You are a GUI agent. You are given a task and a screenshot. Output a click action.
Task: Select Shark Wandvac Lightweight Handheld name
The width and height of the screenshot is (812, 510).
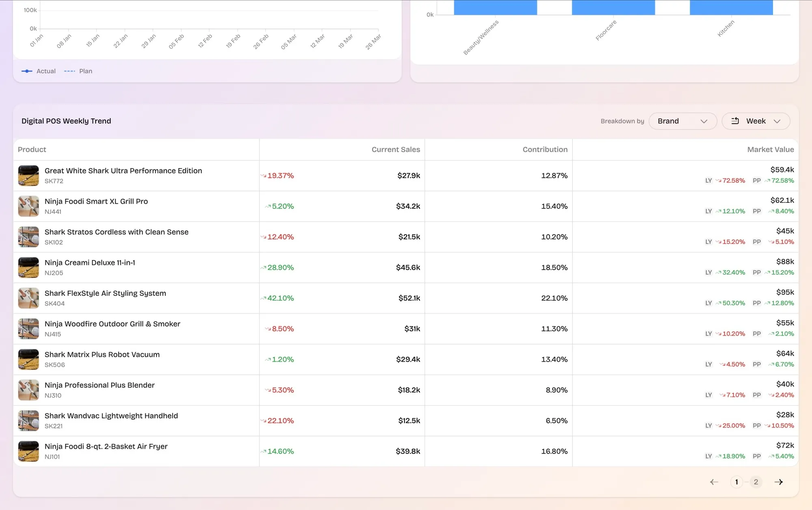pos(111,416)
